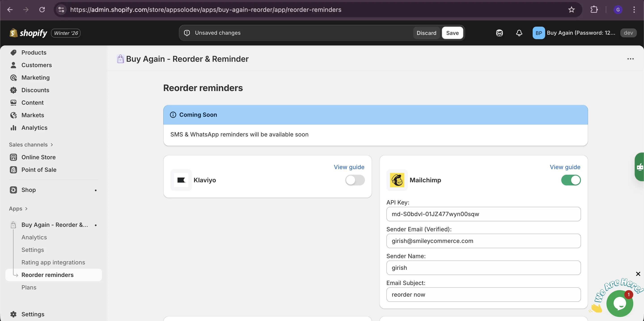
Task: Click the Email Subject field
Action: [x=483, y=295]
